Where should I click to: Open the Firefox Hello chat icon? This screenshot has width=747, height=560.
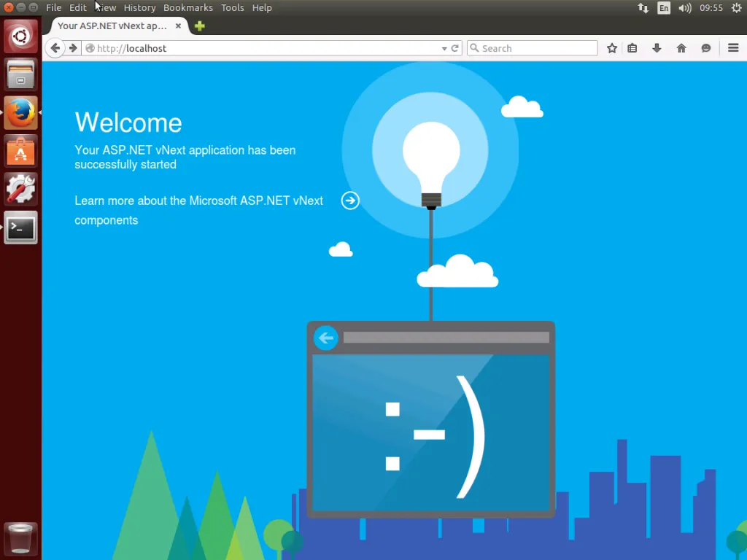pyautogui.click(x=705, y=48)
